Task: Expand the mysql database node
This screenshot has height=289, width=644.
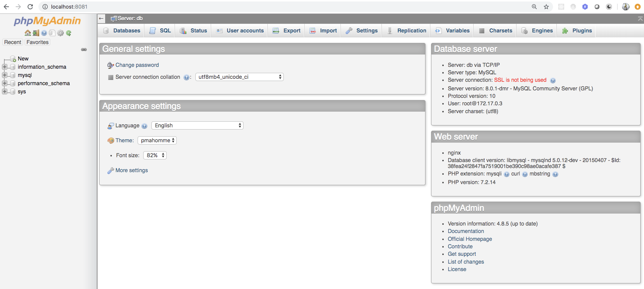Action: [x=4, y=75]
